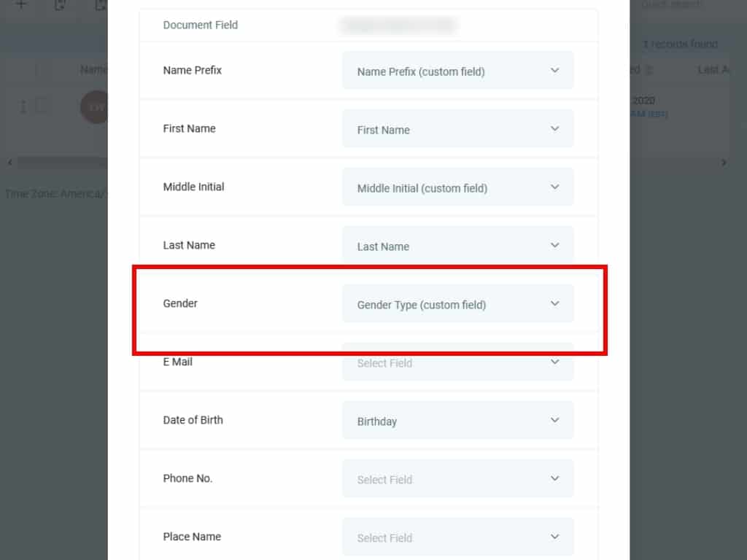The width and height of the screenshot is (747, 560).
Task: Open the row options icon beside the record checkbox
Action: click(23, 106)
